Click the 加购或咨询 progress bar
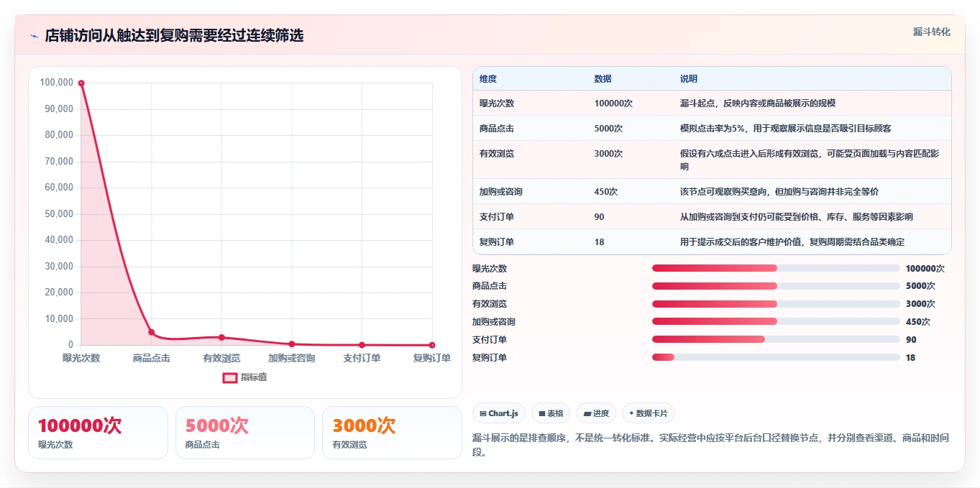The width and height of the screenshot is (980, 488). [x=776, y=321]
